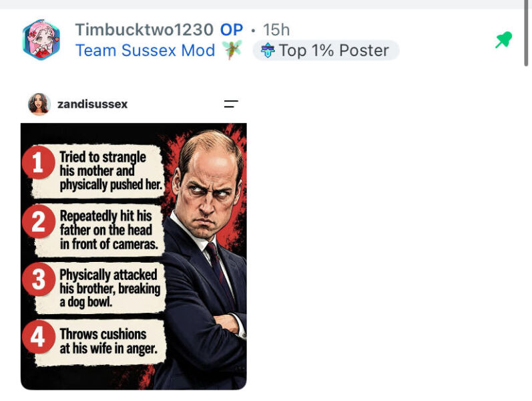Screen dimensions: 532x401
Task: Click the blue OP label
Action: click(232, 30)
